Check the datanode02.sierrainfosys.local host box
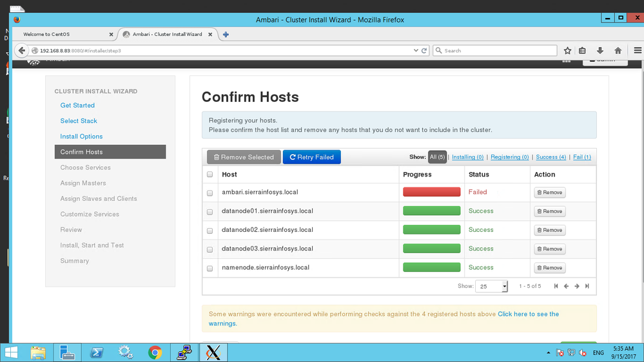Viewport: 644px width, 362px height. (210, 231)
